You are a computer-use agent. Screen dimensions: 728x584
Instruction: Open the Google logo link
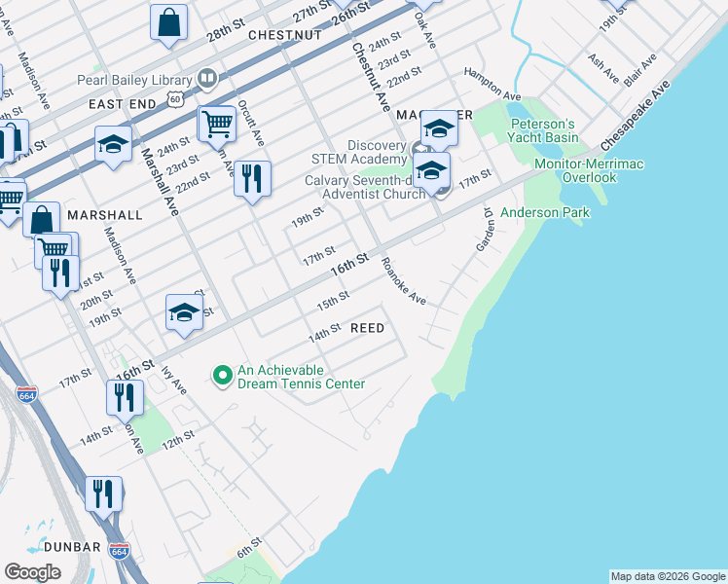click(32, 572)
